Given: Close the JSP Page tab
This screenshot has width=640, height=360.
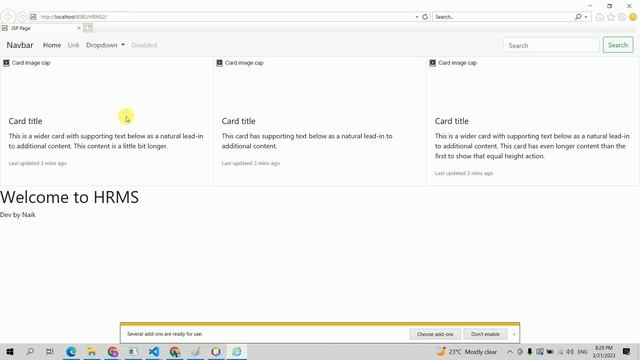Looking at the screenshot, I should point(79,28).
